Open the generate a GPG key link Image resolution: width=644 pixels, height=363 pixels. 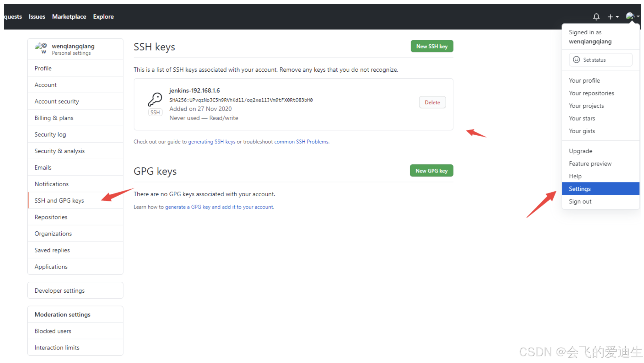tap(219, 207)
